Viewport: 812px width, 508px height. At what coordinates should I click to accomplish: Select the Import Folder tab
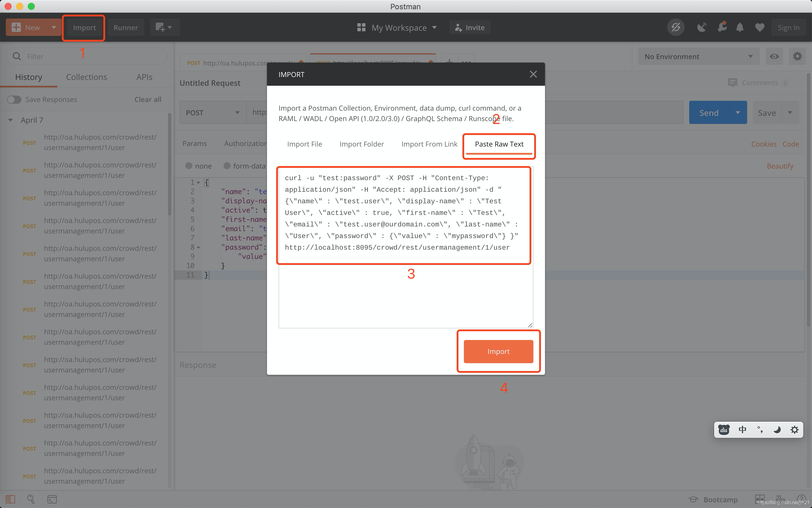click(x=361, y=144)
